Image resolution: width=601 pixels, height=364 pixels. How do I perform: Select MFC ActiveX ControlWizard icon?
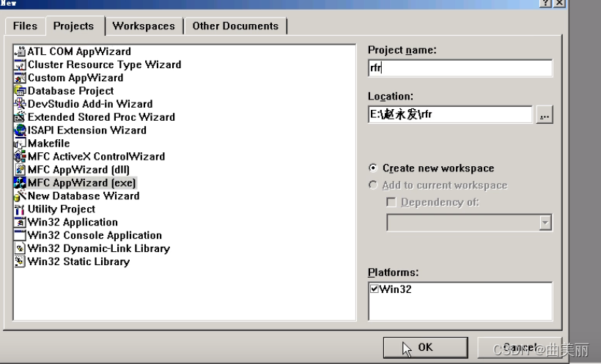[x=20, y=156]
